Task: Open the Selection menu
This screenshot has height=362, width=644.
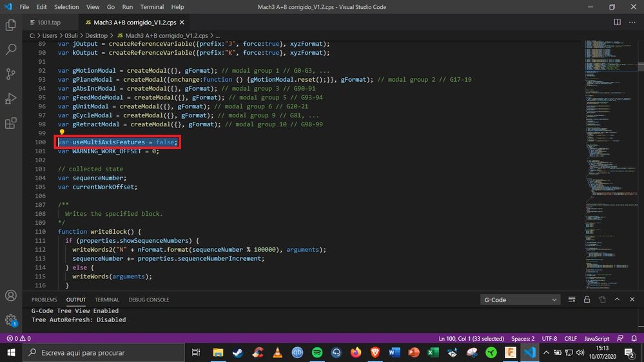Action: coord(66,7)
